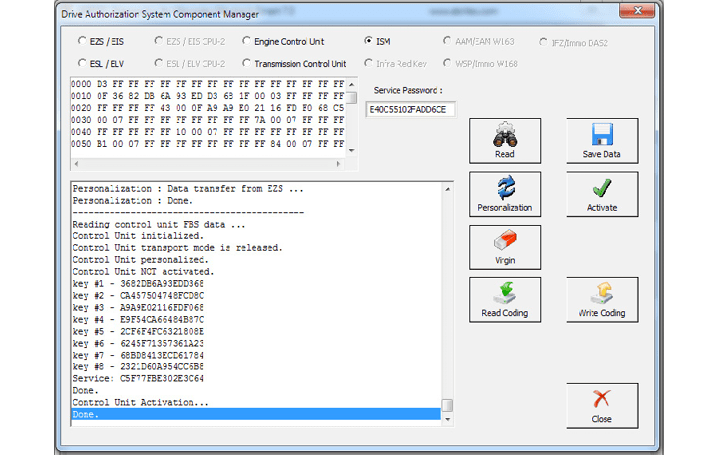
Task: Click the Virgin eraser icon
Action: pos(505,241)
